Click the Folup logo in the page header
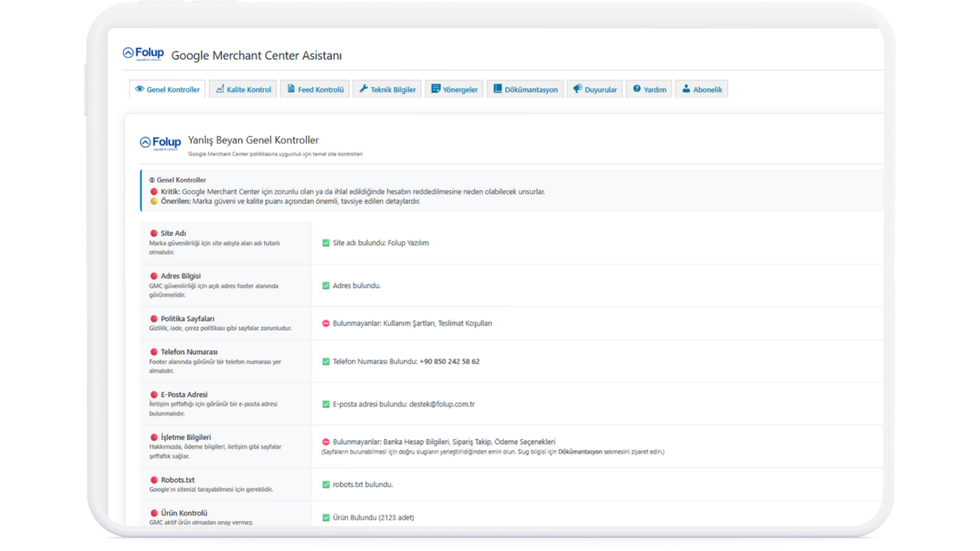 (x=143, y=54)
